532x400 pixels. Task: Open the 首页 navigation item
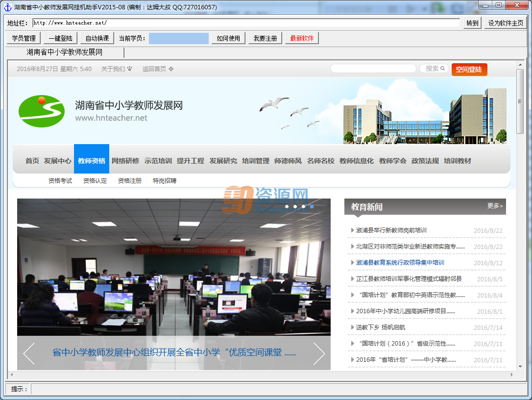[32, 161]
